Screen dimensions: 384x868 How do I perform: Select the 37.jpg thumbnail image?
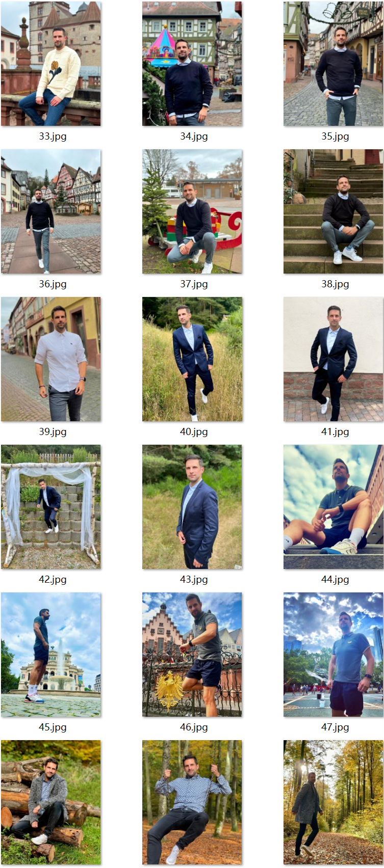(192, 211)
